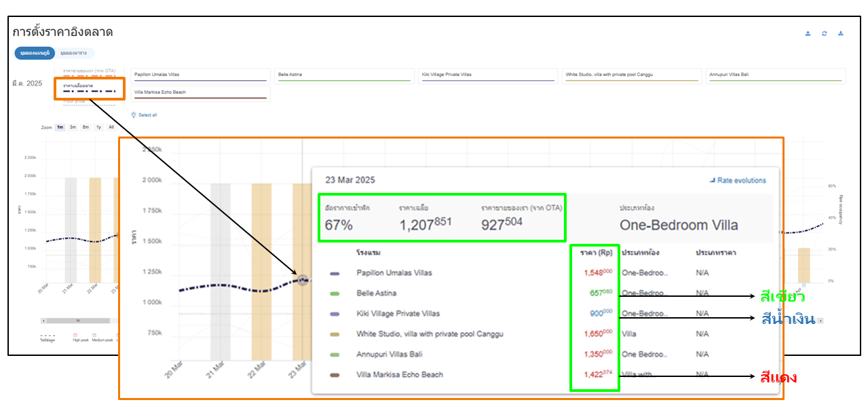Viewport: 868px width, 415px height.
Task: Click the download icon at top right
Action: click(x=841, y=33)
